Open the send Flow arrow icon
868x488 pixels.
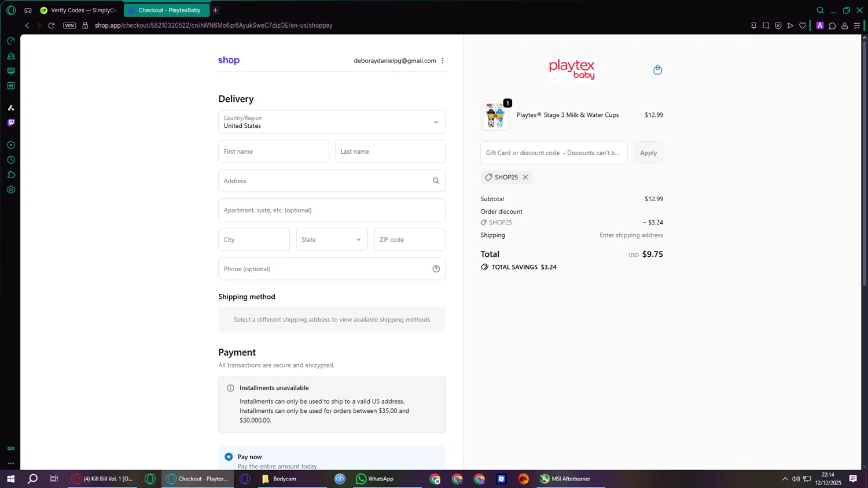pyautogui.click(x=790, y=25)
